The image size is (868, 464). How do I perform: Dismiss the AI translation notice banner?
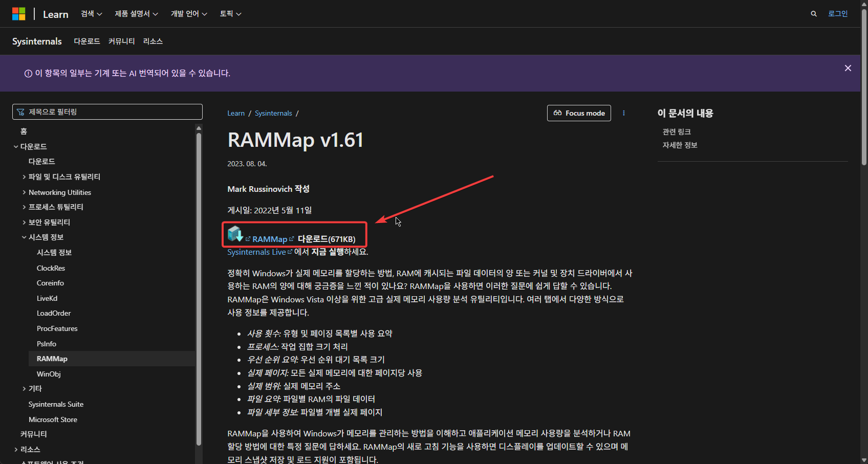coord(848,68)
